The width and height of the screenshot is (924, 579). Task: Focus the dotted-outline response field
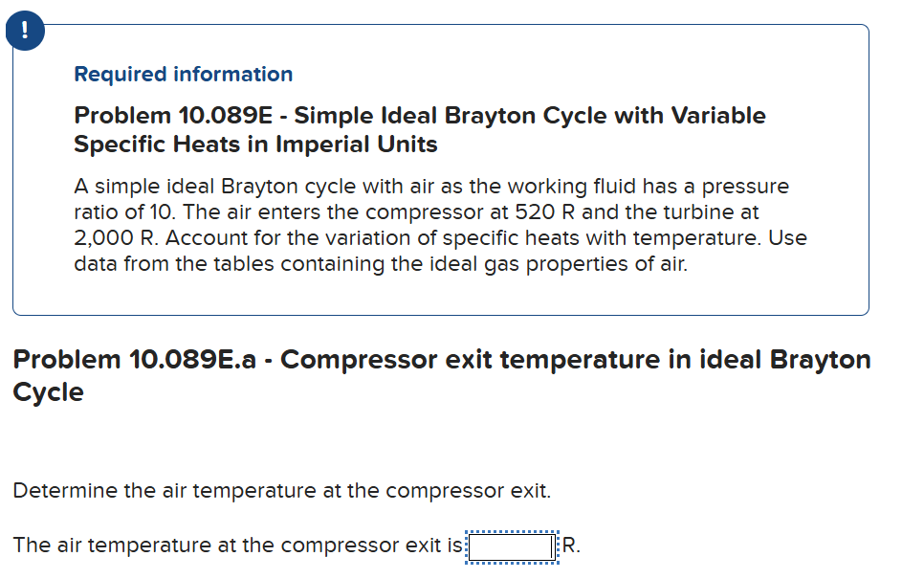(x=511, y=546)
